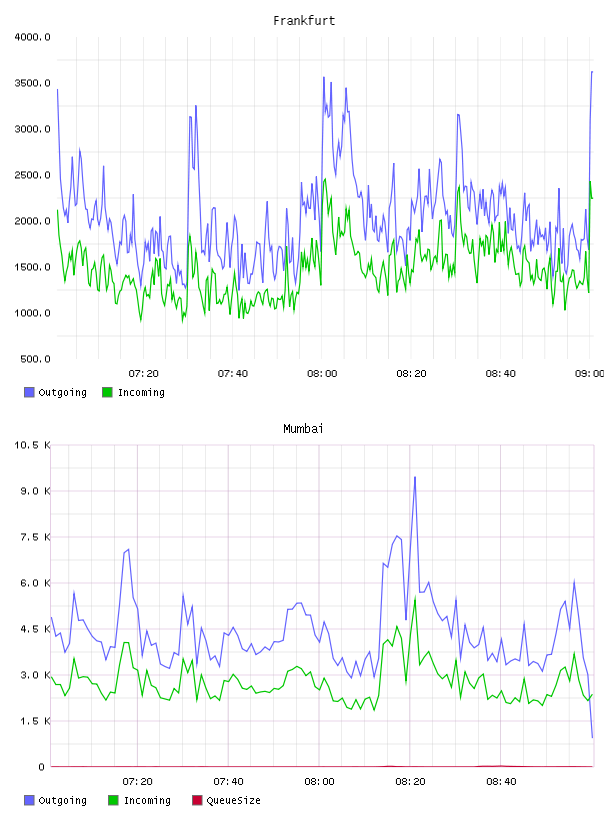Click the 07:20 time label in the Mumbai chart
608x816 pixels.
137,782
